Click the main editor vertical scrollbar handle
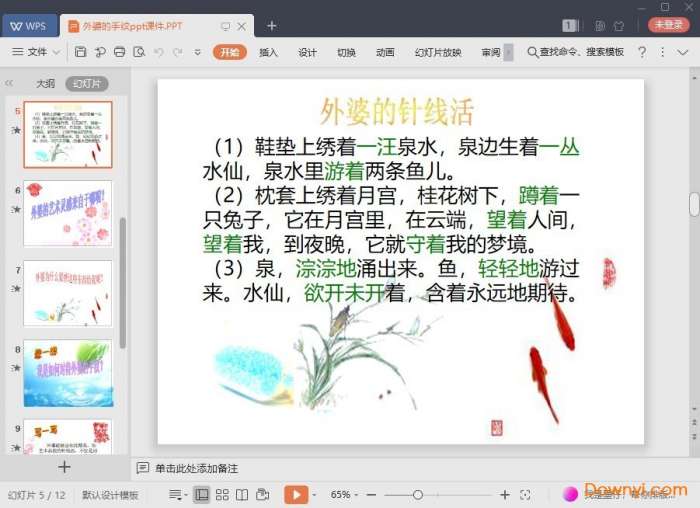 coord(694,204)
